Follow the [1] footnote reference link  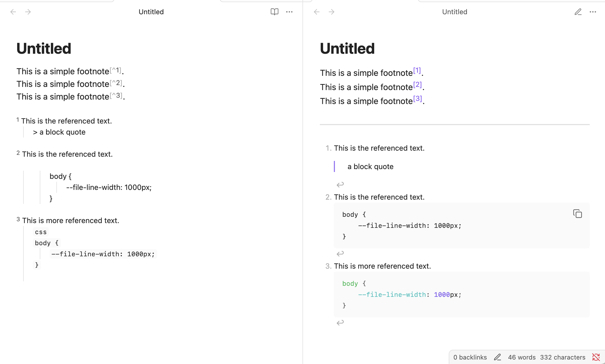[x=417, y=71]
